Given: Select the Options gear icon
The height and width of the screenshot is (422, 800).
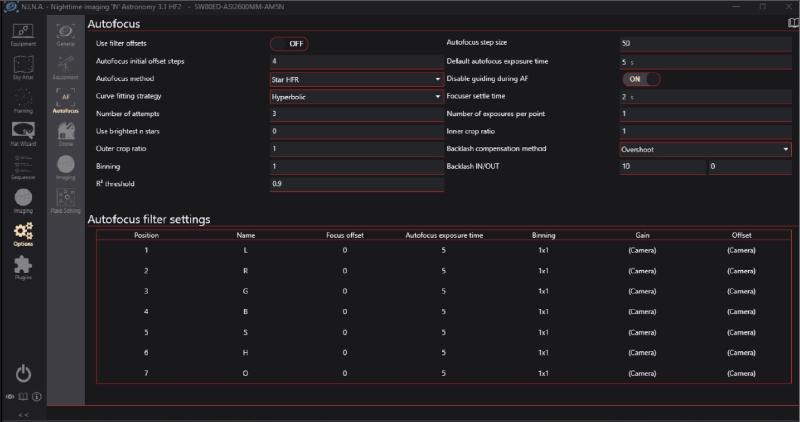Looking at the screenshot, I should point(23,234).
